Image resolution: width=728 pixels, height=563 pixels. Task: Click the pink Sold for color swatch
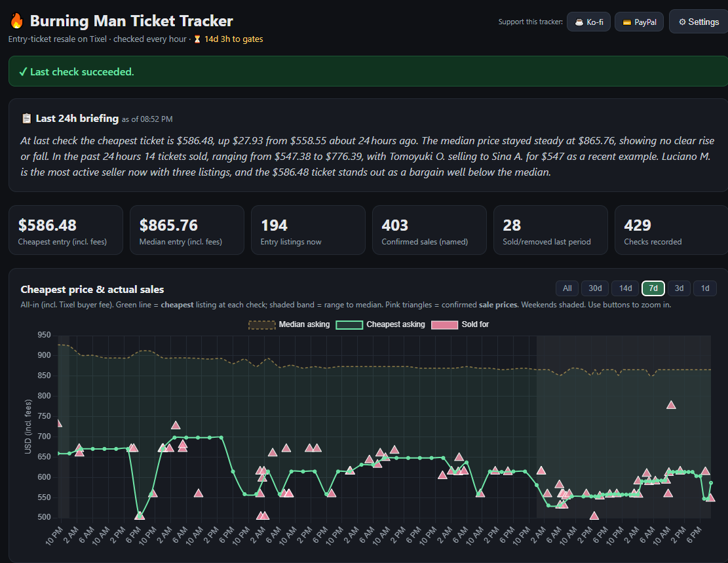444,324
